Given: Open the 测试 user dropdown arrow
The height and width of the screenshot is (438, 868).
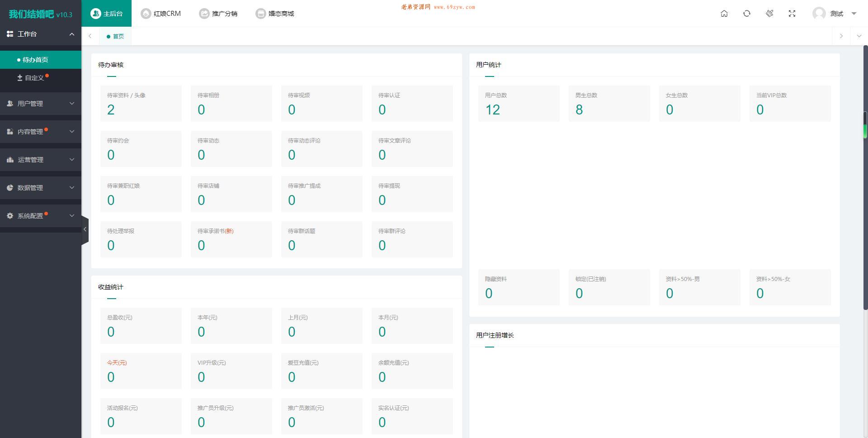Looking at the screenshot, I should click(854, 14).
